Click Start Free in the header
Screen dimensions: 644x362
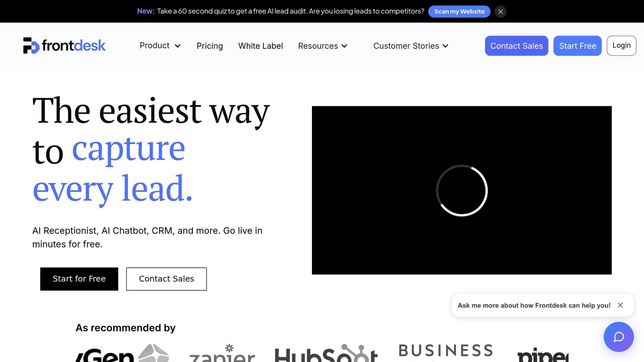577,46
